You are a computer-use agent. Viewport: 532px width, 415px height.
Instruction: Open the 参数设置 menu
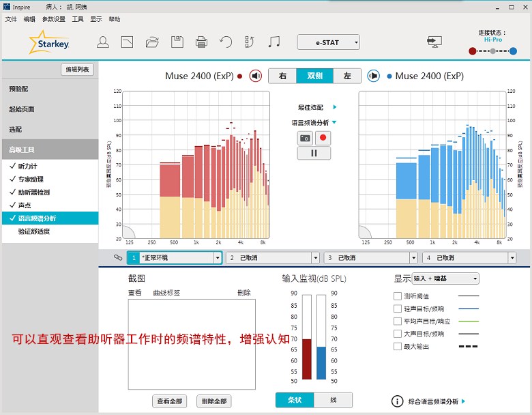coord(53,19)
